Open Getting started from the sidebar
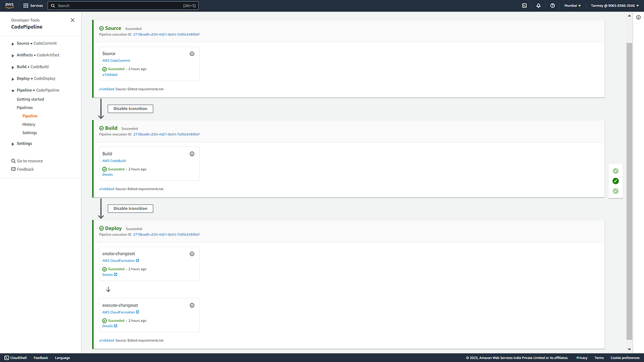This screenshot has height=362, width=644. tap(30, 99)
